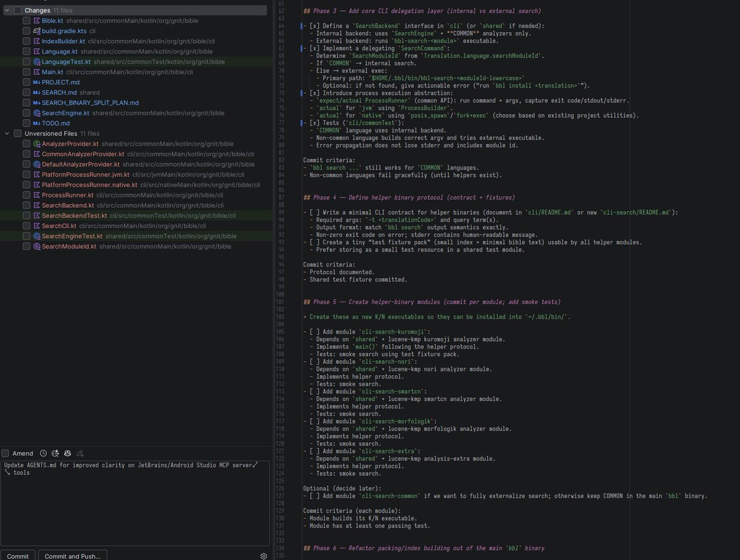This screenshot has height=560, width=740.
Task: Select PlatformProcessRunner.jvm.kt file name
Action: point(86,175)
